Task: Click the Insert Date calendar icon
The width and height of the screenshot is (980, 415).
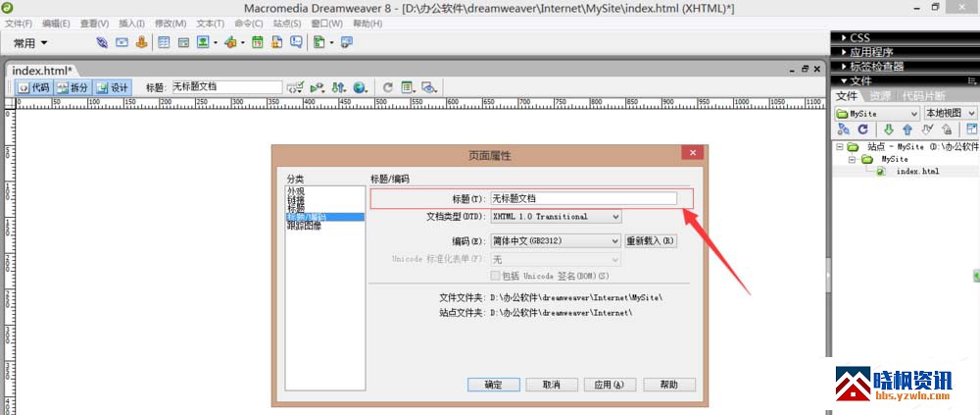Action: click(x=258, y=42)
